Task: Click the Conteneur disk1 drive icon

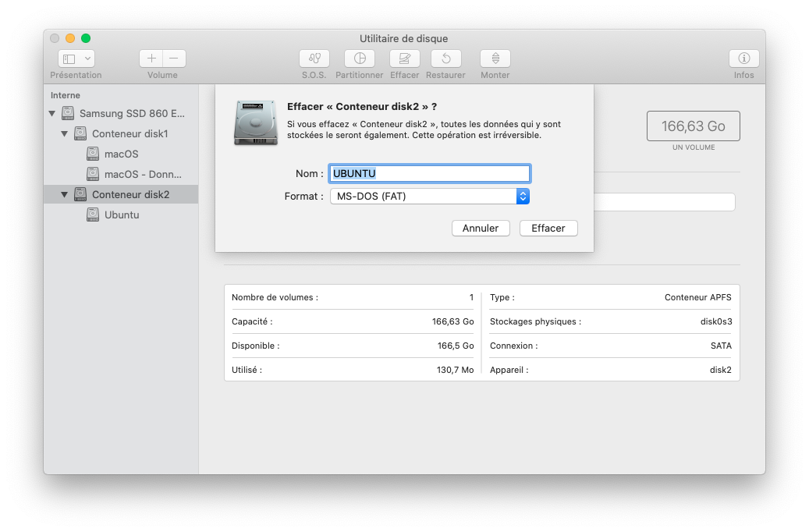Action: pyautogui.click(x=80, y=133)
